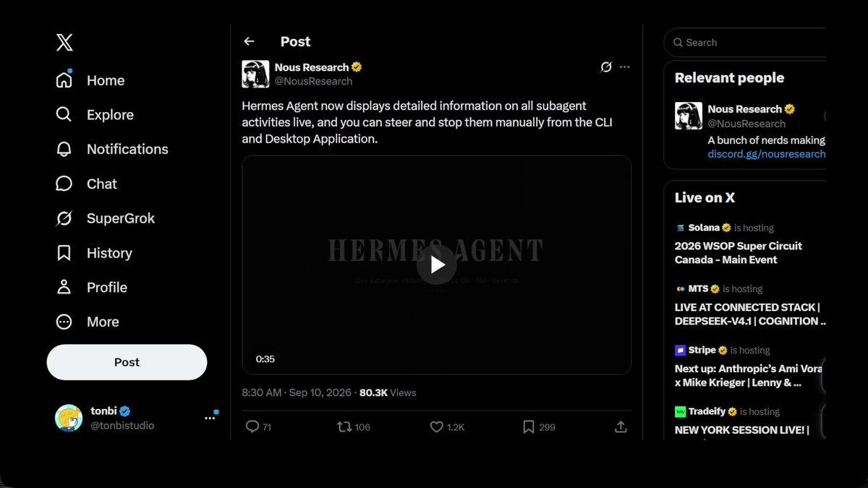The image size is (868, 488).
Task: Click the Chat bubble icon
Action: pyautogui.click(x=64, y=184)
